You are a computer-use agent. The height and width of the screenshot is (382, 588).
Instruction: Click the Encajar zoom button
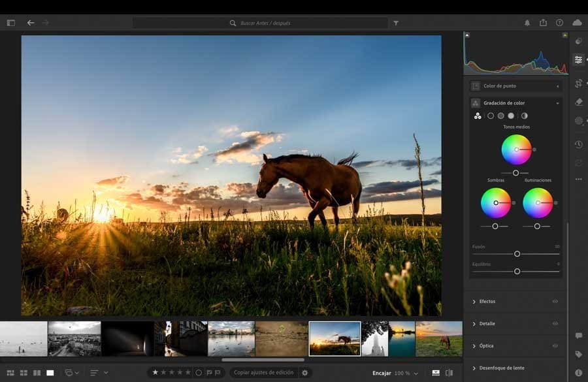382,373
